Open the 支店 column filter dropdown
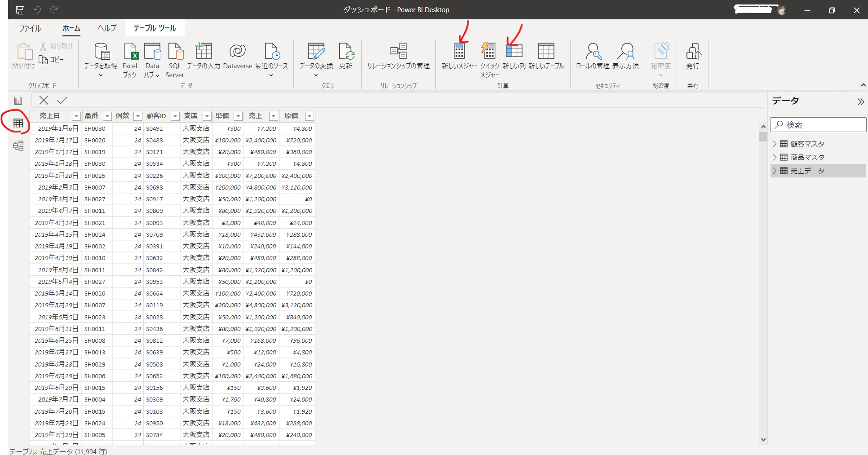This screenshot has height=455, width=868. coord(207,116)
